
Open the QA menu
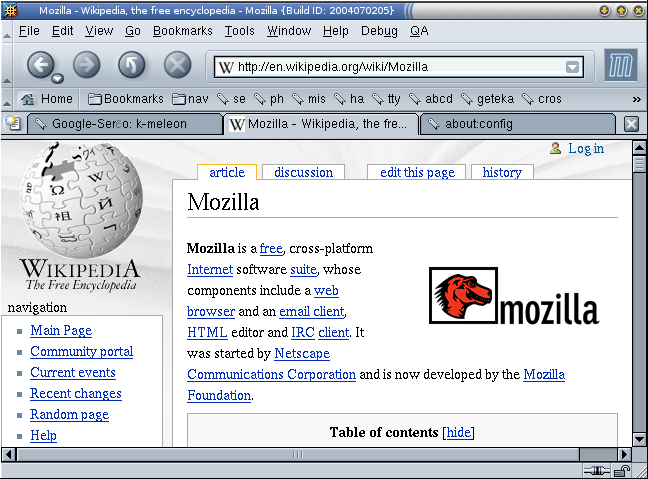pyautogui.click(x=419, y=31)
